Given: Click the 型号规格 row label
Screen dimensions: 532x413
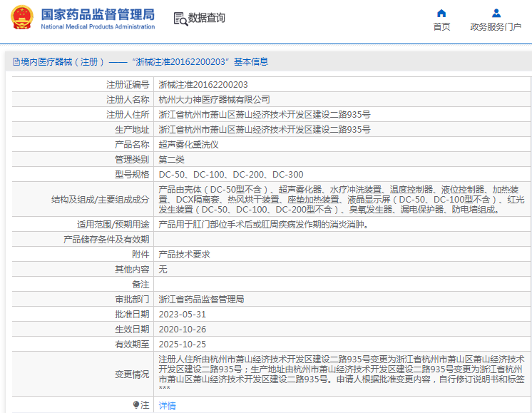Looking at the screenshot, I should (x=132, y=175).
